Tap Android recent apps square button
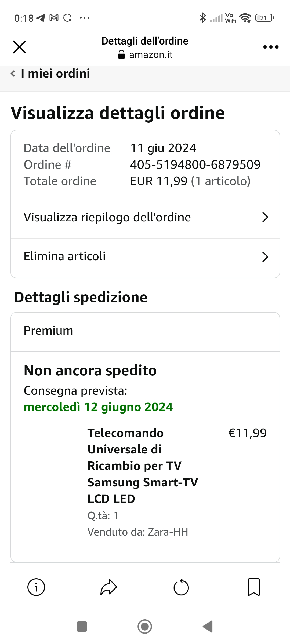 82,627
